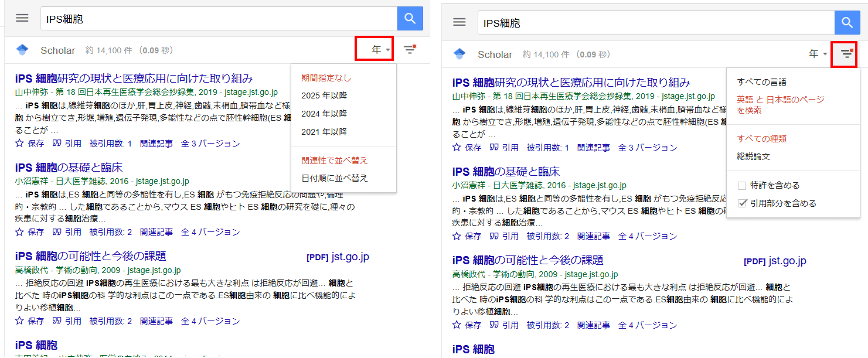
Task: Click 山中伸弥 author link in left pane
Action: [32, 93]
